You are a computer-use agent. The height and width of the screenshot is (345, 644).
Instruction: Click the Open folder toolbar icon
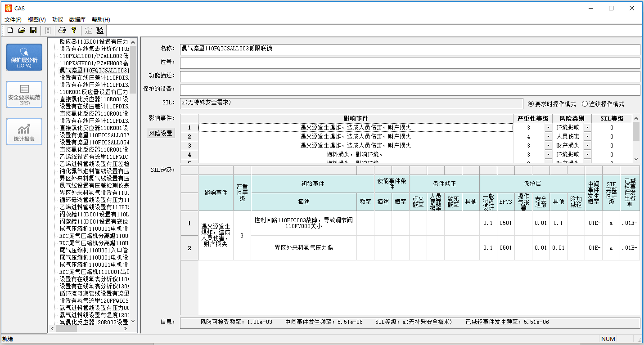[22, 30]
